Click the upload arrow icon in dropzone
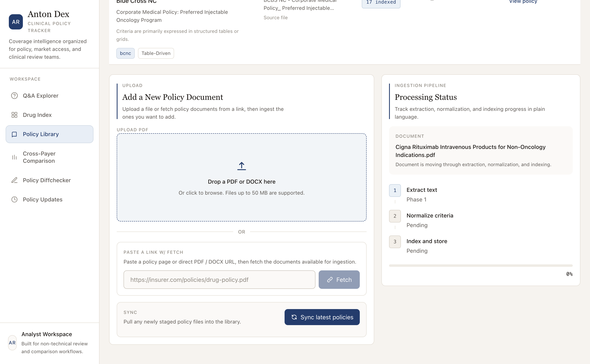This screenshot has height=364, width=590. pos(241,166)
